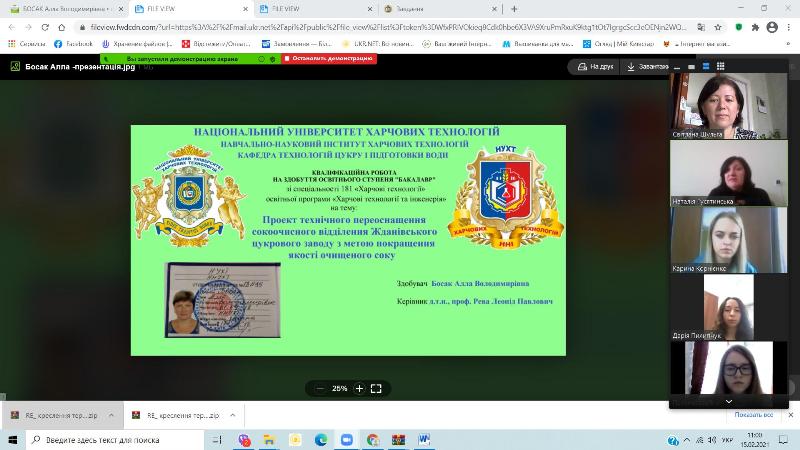The height and width of the screenshot is (450, 800).
Task: Switch Zoom panel to grid view
Action: pyautogui.click(x=720, y=66)
